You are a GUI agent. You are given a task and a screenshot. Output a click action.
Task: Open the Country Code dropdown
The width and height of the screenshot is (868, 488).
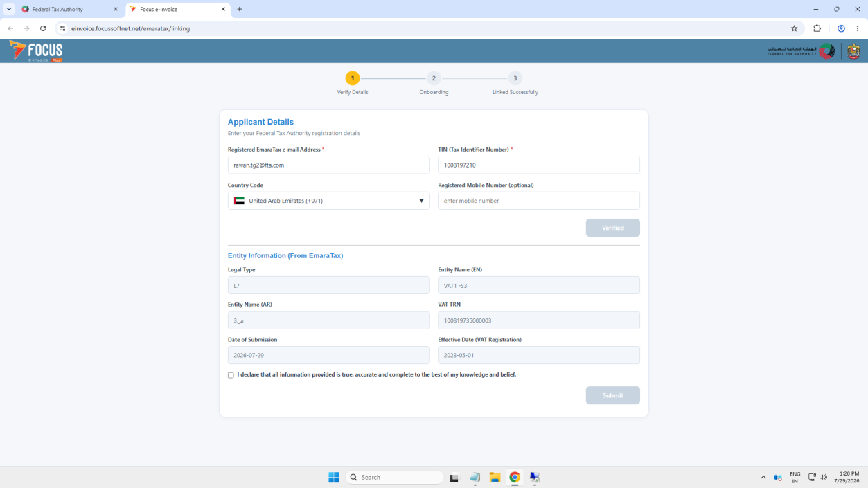tap(328, 201)
